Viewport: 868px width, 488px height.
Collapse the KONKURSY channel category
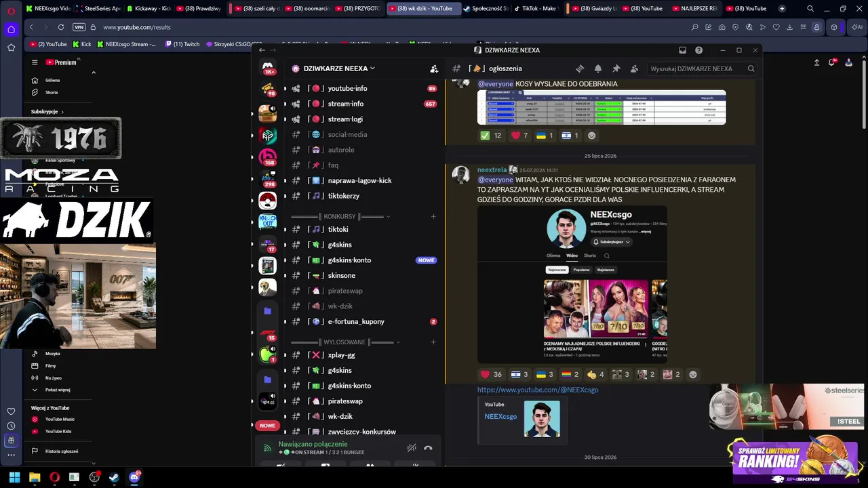(340, 216)
